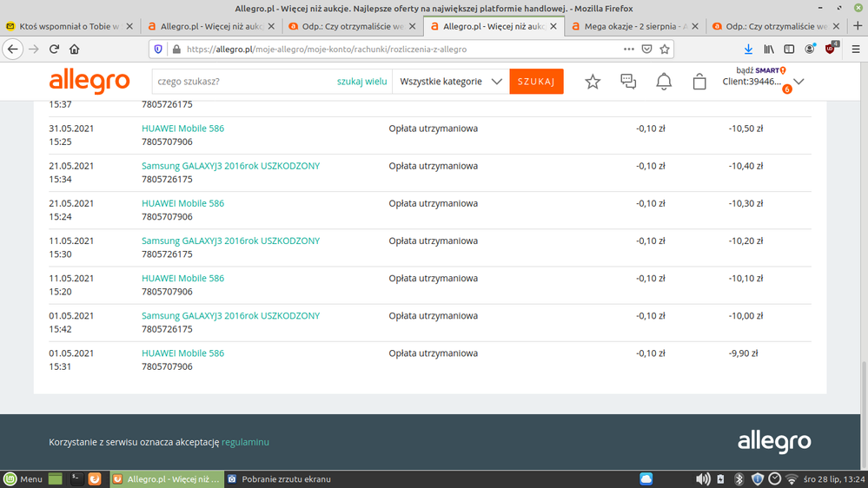Open HUAWEI Mobile 586 link dated 01.05.2021
This screenshot has width=868, height=488.
point(182,353)
